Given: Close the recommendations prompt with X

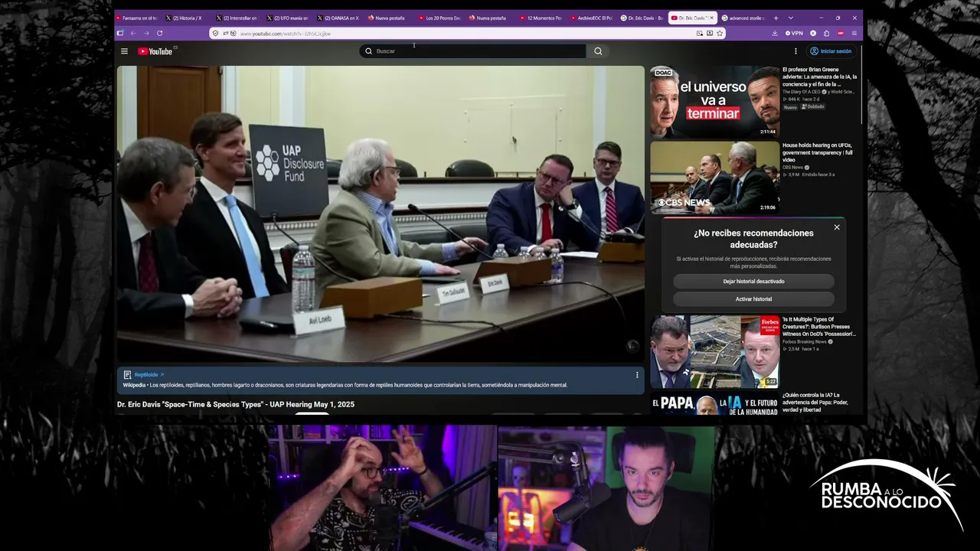Looking at the screenshot, I should pyautogui.click(x=837, y=227).
